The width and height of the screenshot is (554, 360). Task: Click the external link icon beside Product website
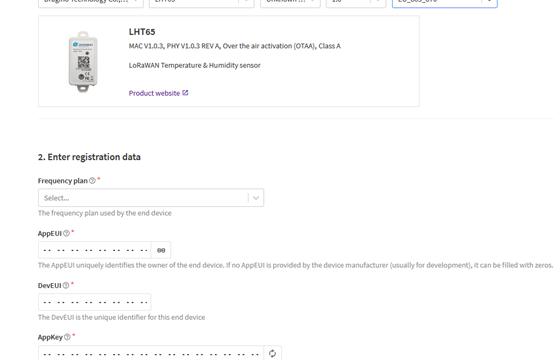point(185,93)
